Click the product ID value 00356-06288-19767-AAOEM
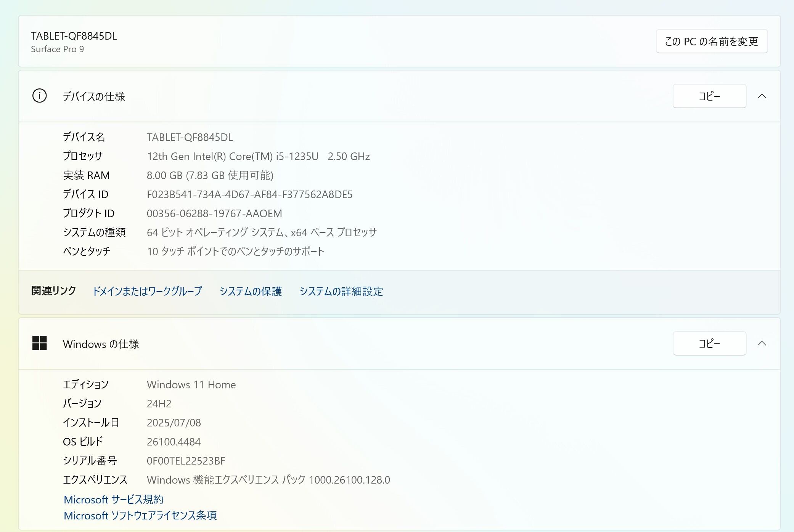The height and width of the screenshot is (532, 794). tap(214, 213)
